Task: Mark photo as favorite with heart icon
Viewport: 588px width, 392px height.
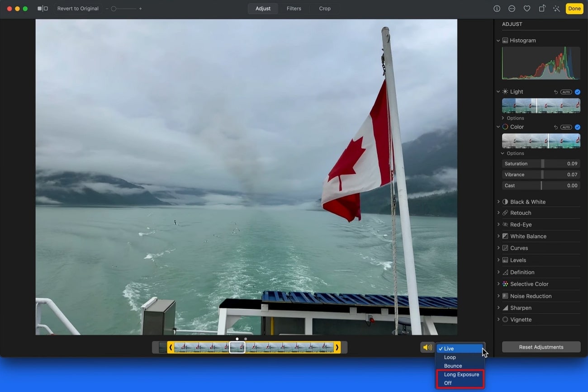Action: click(x=527, y=9)
